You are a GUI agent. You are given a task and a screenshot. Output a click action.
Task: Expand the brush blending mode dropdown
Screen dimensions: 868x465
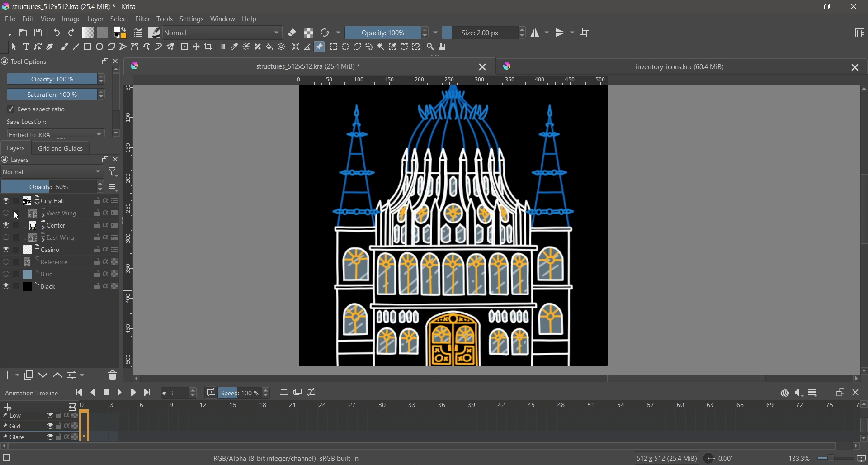coord(223,33)
